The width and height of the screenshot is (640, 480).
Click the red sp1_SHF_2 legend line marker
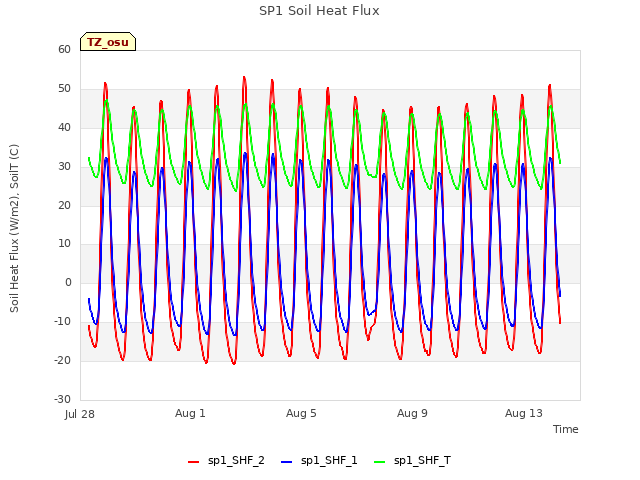193,462
